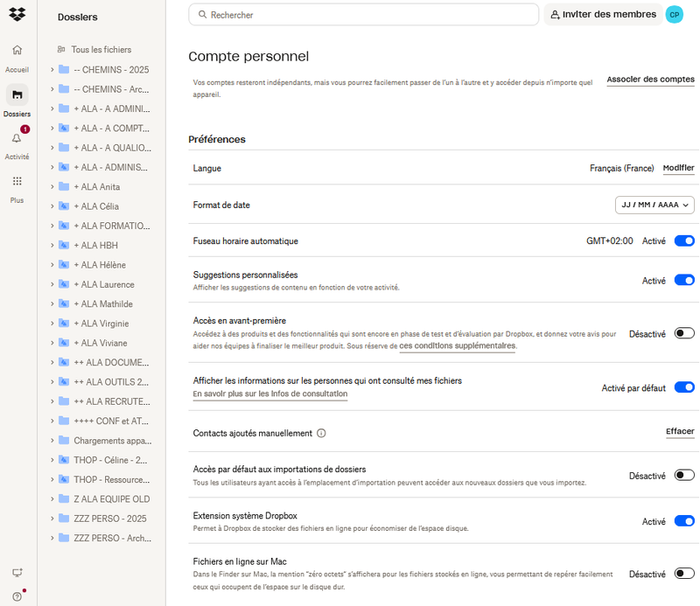Toggle Fichiers en ligne sur Mac
This screenshot has width=700, height=606.
[x=684, y=574]
